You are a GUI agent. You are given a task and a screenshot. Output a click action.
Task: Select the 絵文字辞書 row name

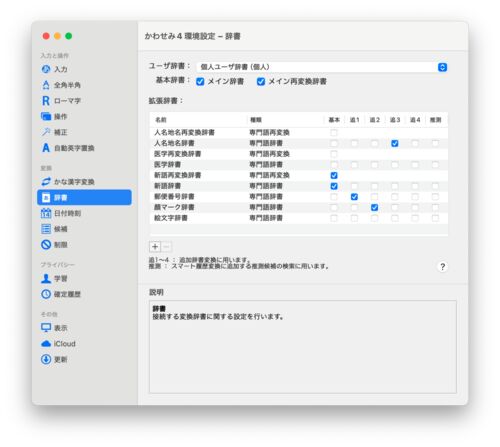[171, 218]
